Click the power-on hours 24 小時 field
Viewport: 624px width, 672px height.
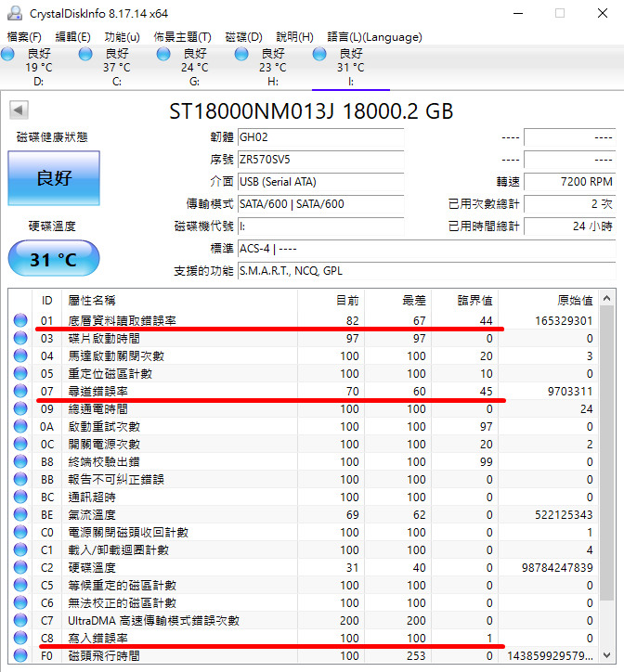[x=569, y=226]
